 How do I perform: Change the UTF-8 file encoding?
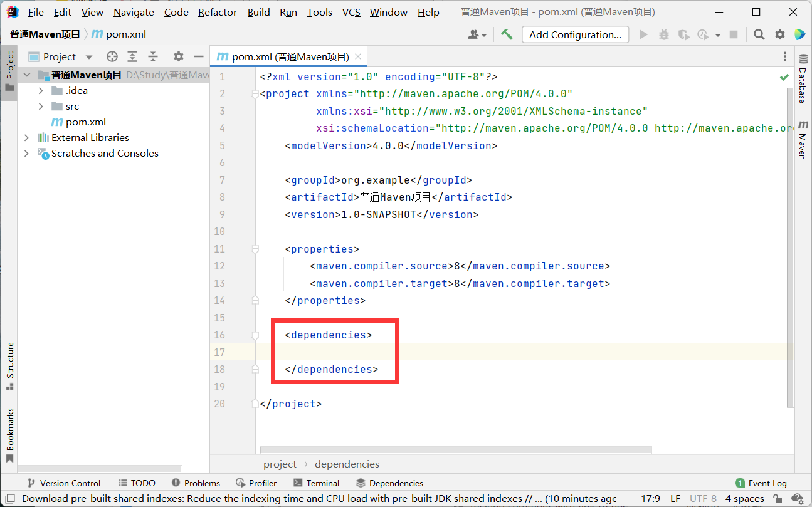[703, 499]
